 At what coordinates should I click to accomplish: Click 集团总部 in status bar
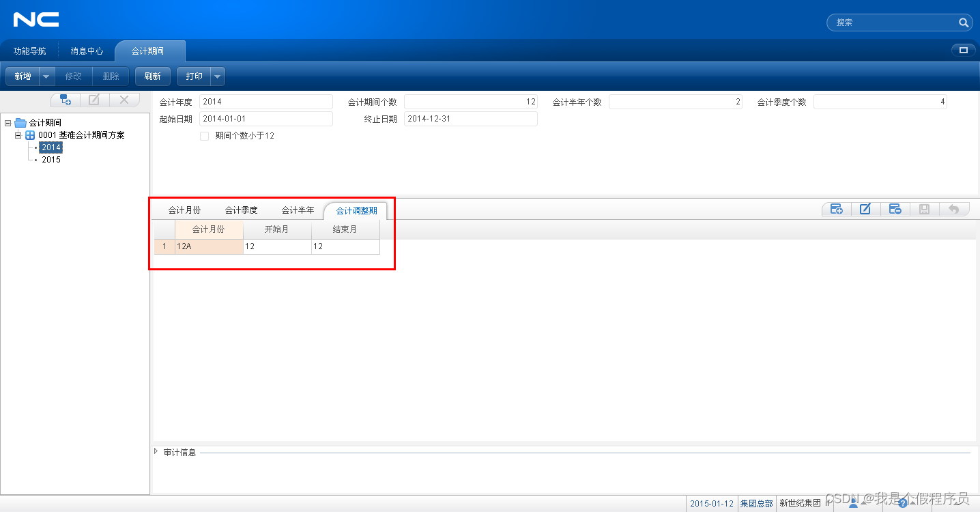click(x=757, y=504)
